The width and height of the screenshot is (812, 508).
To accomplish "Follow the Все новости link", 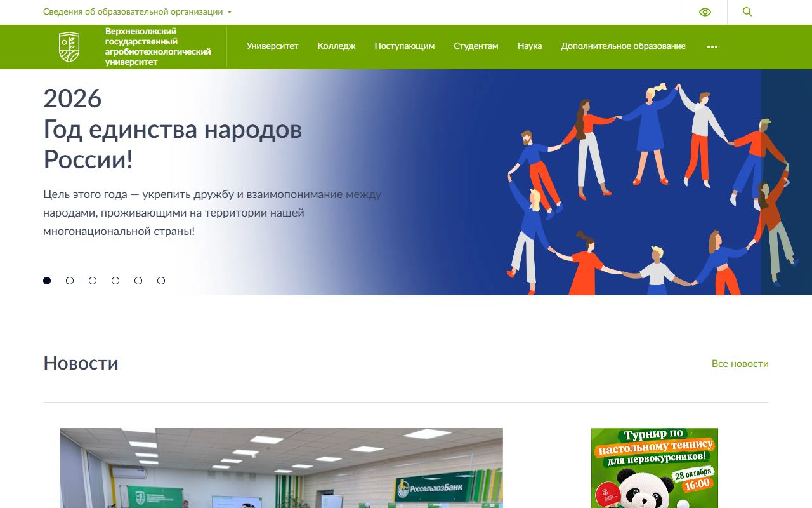I will (x=740, y=364).
